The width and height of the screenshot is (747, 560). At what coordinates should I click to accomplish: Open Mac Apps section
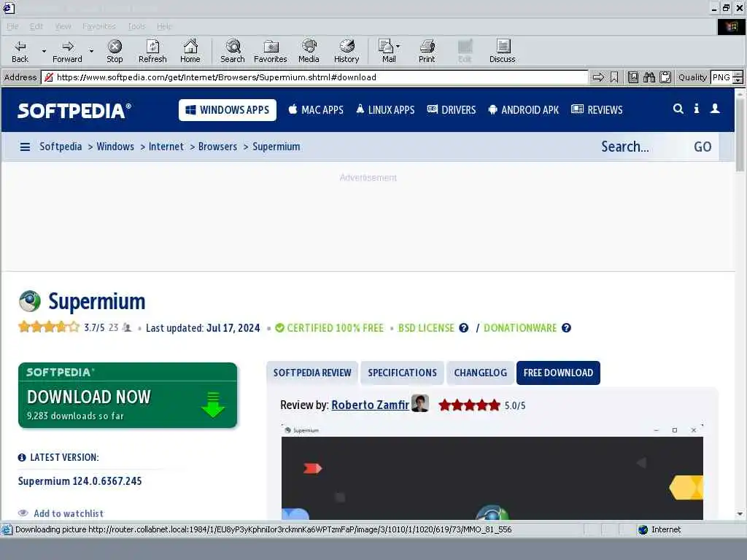coord(316,110)
